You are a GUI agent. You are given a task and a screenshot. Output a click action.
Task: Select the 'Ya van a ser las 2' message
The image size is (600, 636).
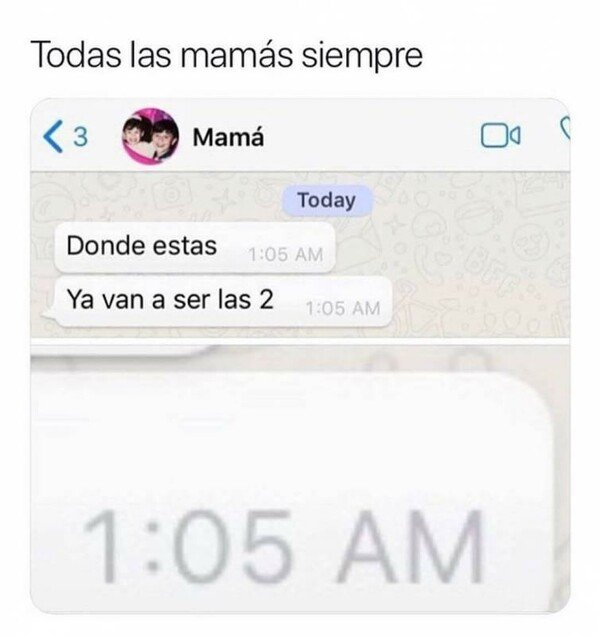[223, 301]
